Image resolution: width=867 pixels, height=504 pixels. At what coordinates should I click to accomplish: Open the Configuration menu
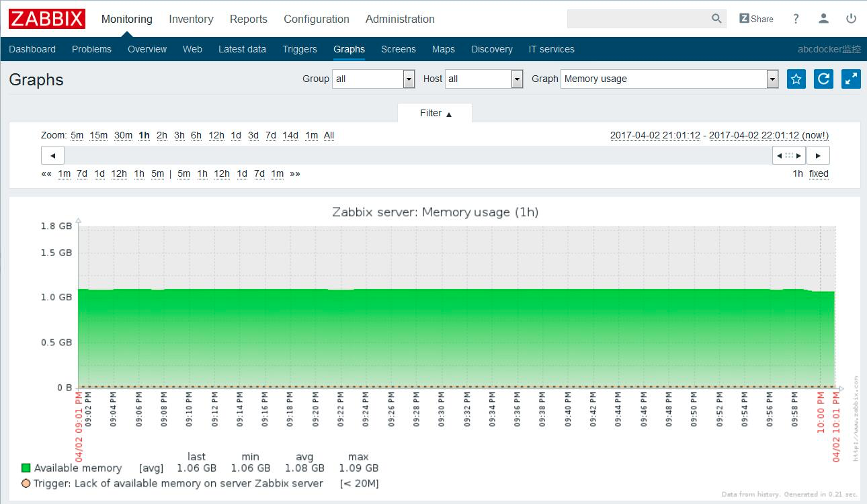[x=317, y=19]
